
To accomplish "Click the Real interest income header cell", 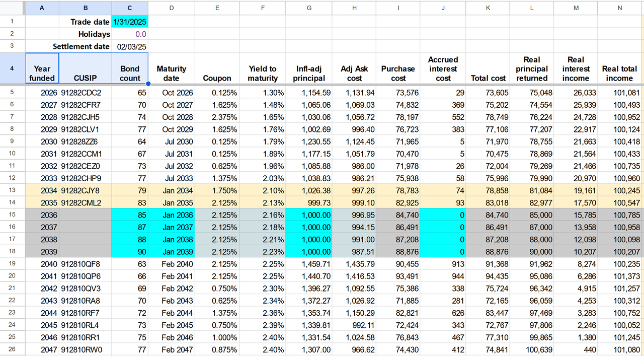I will (576, 68).
